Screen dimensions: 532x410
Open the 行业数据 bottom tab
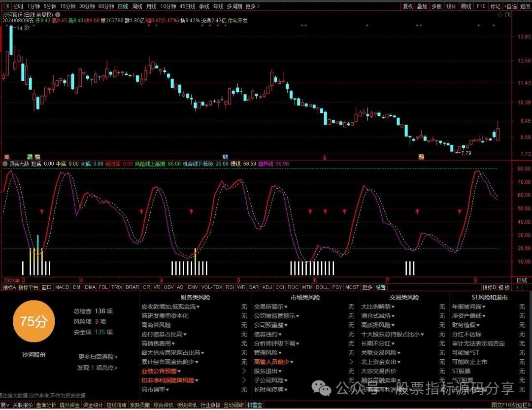tap(210, 405)
